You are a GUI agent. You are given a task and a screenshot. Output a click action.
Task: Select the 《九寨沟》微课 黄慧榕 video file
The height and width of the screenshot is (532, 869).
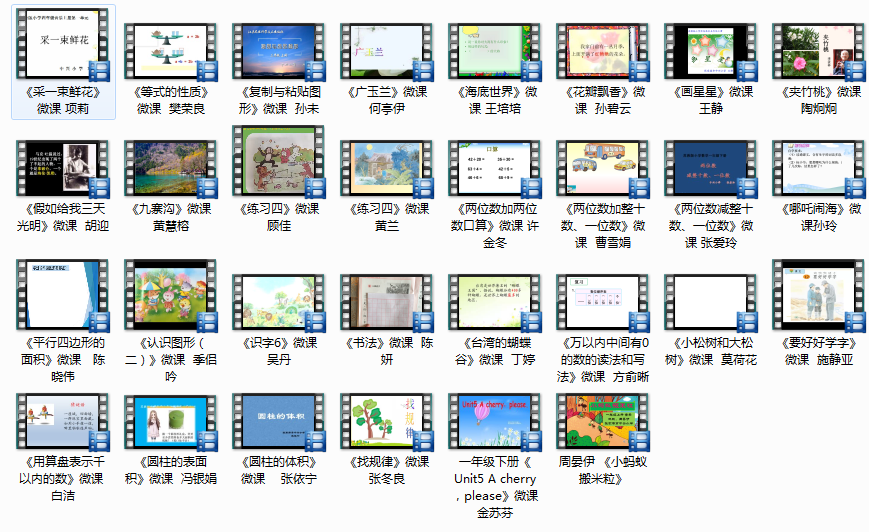pyautogui.click(x=170, y=169)
